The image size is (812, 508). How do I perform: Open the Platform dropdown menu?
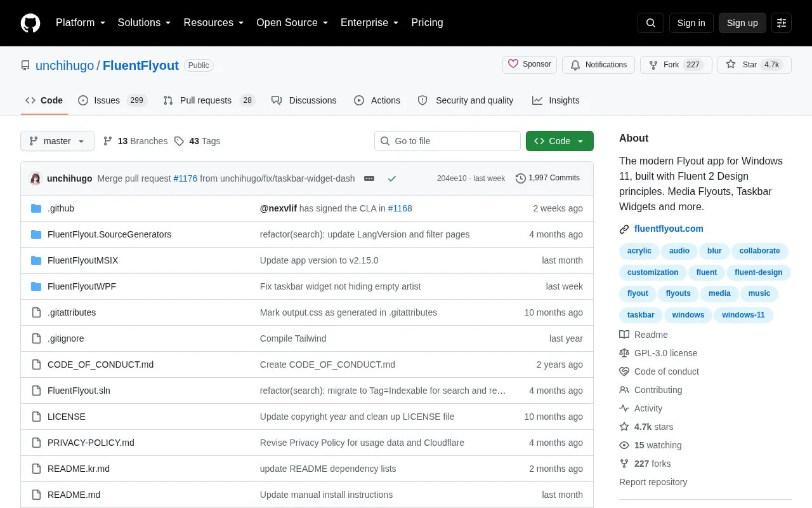click(81, 23)
